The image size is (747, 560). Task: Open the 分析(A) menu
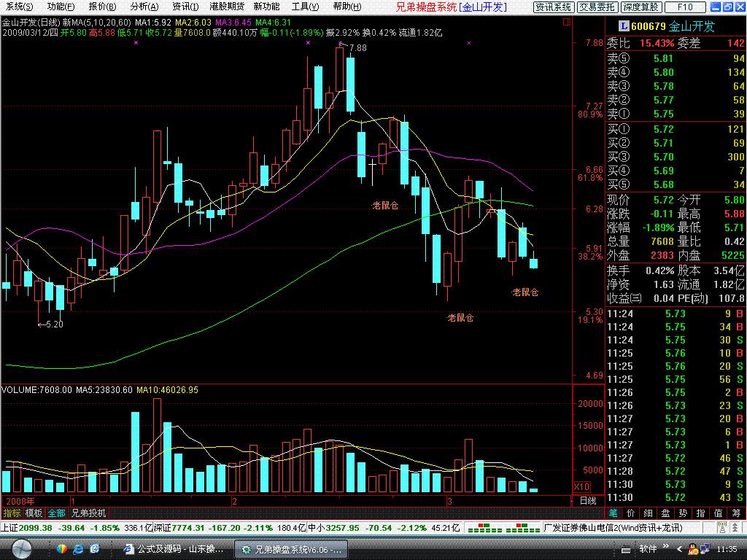tap(144, 7)
